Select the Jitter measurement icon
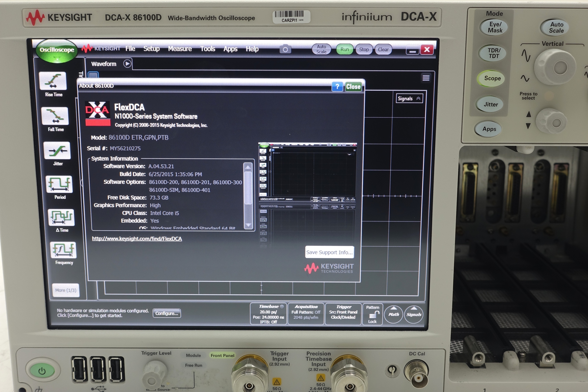The image size is (588, 392). pyautogui.click(x=57, y=150)
